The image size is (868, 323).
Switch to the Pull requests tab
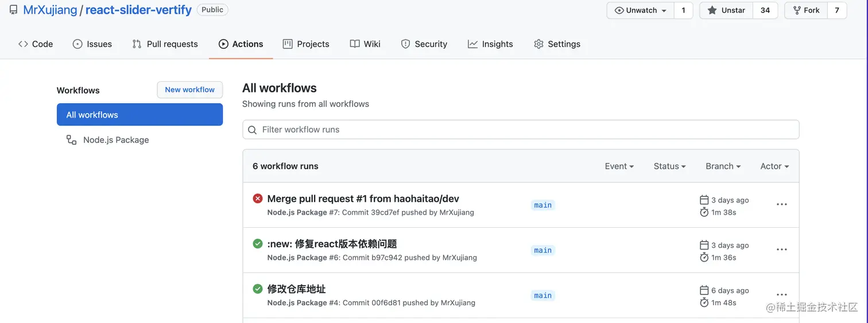coord(165,44)
